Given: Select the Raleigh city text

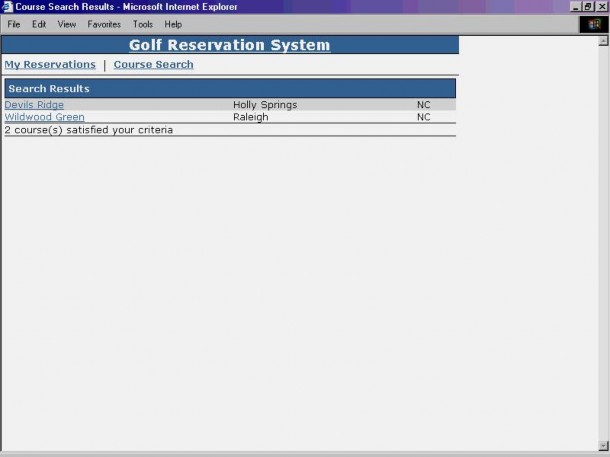Looking at the screenshot, I should (x=251, y=117).
